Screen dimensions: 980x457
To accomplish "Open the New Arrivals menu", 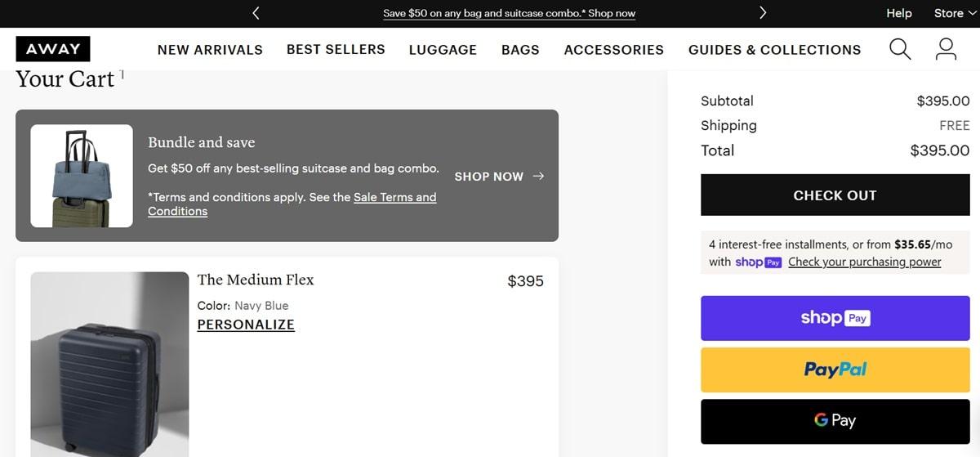I will [x=210, y=50].
